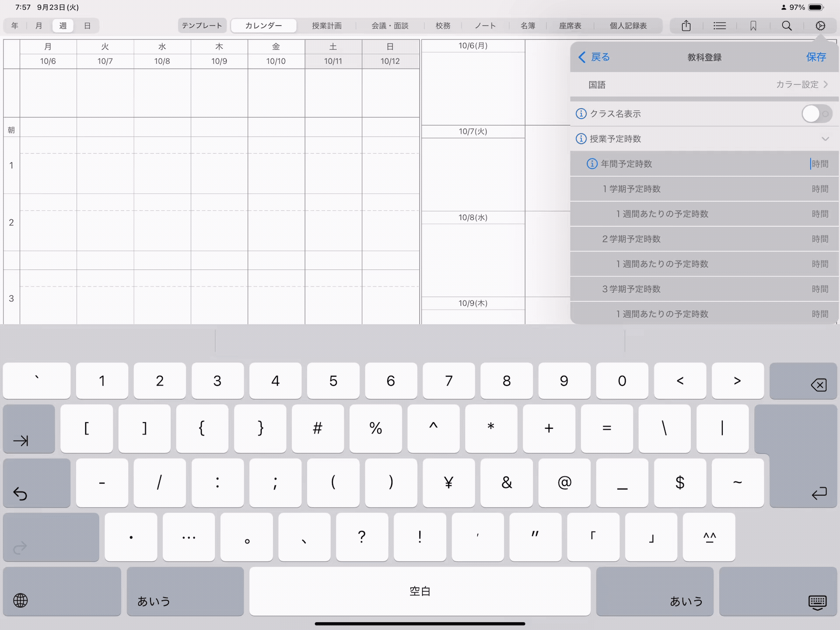Open search with magnifier icon
Screen dimensions: 840x630
787,26
